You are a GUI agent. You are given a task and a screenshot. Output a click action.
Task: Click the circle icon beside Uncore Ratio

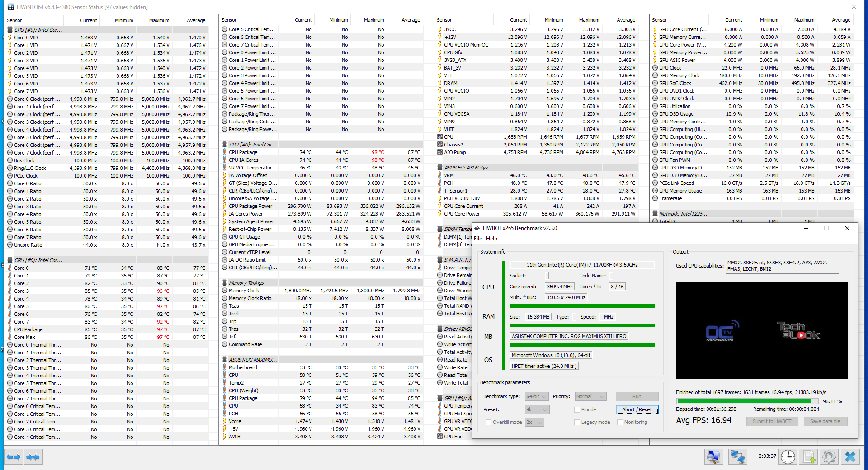click(x=10, y=245)
